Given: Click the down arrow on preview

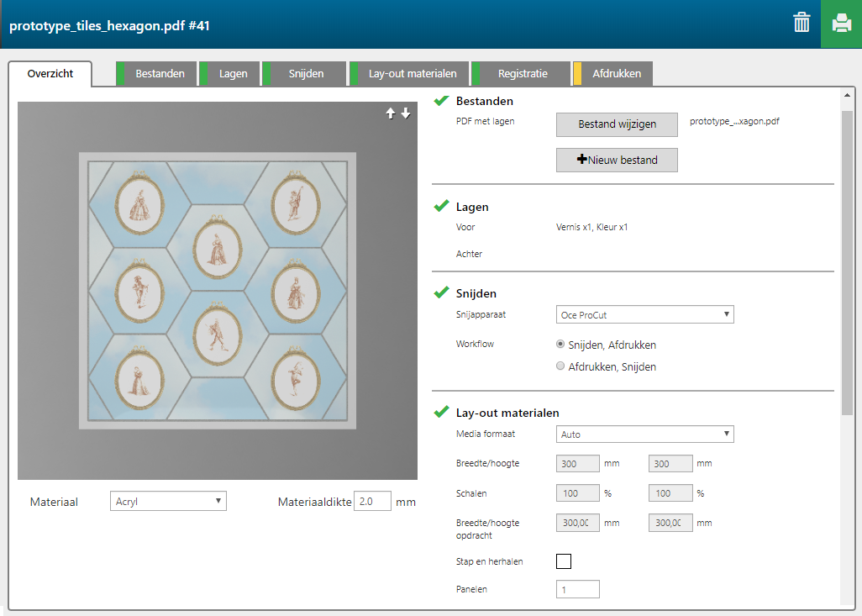Looking at the screenshot, I should tap(406, 113).
